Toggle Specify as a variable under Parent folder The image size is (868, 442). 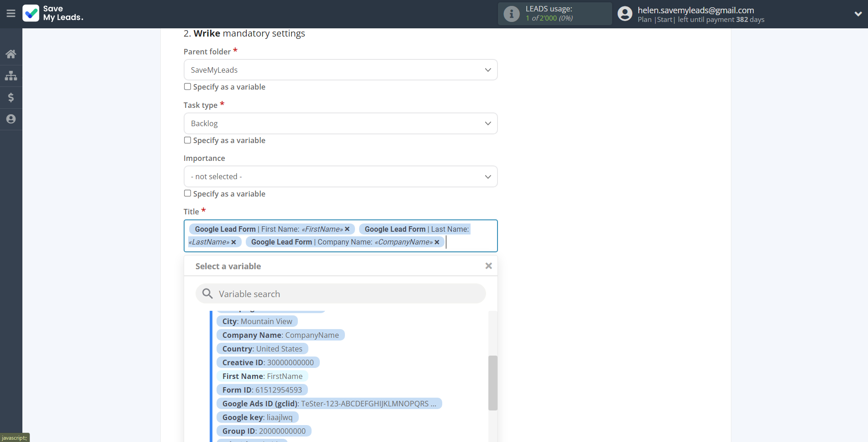tap(187, 86)
